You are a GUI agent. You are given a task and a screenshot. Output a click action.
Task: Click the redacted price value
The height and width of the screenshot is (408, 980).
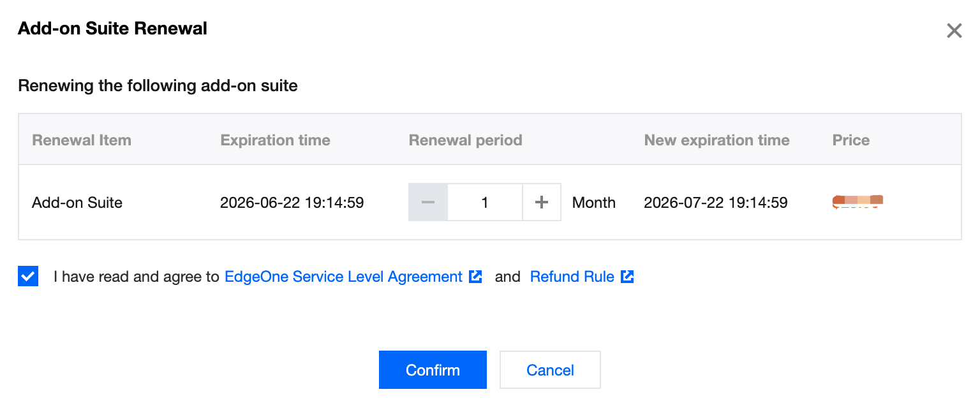click(x=857, y=202)
